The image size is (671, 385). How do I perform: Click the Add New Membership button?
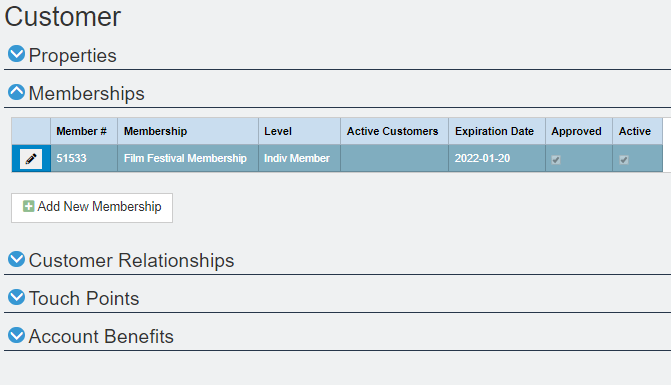pos(92,208)
